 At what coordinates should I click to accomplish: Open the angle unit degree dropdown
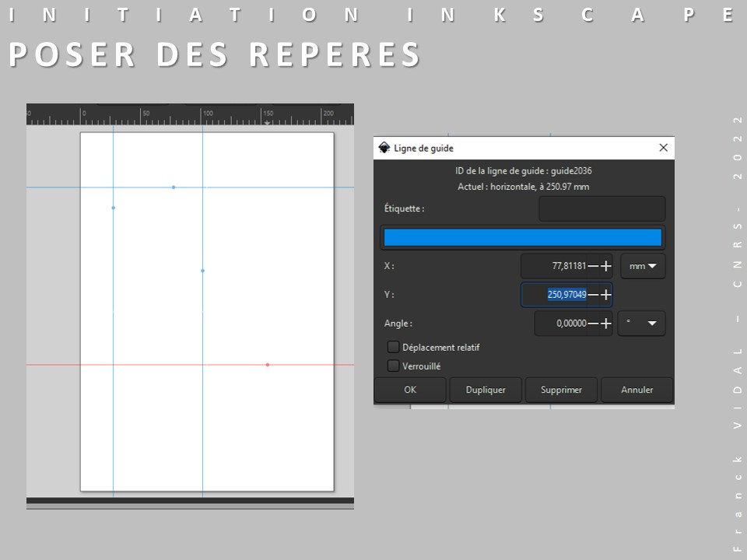[641, 324]
